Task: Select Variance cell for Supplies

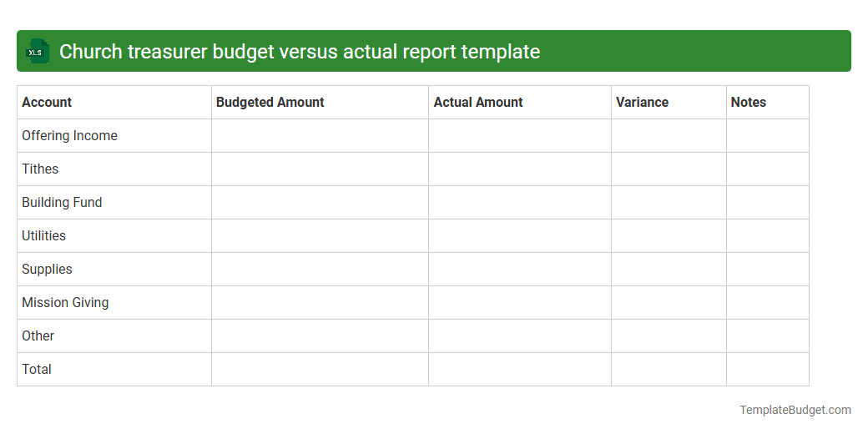Action: tap(669, 269)
